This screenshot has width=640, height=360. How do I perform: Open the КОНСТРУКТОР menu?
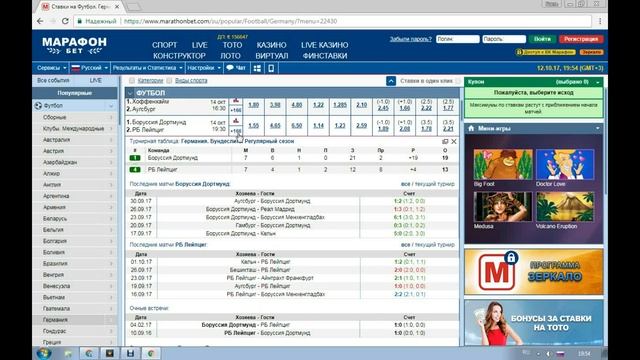(x=179, y=56)
